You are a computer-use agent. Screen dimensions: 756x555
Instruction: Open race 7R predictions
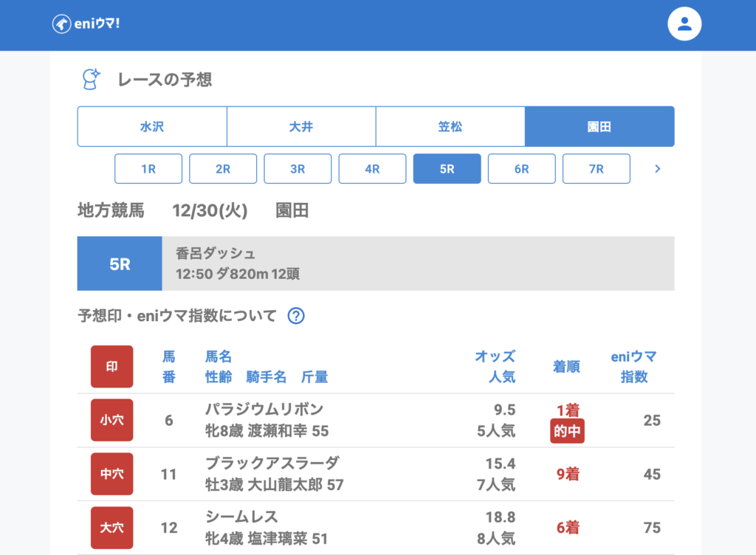point(596,169)
